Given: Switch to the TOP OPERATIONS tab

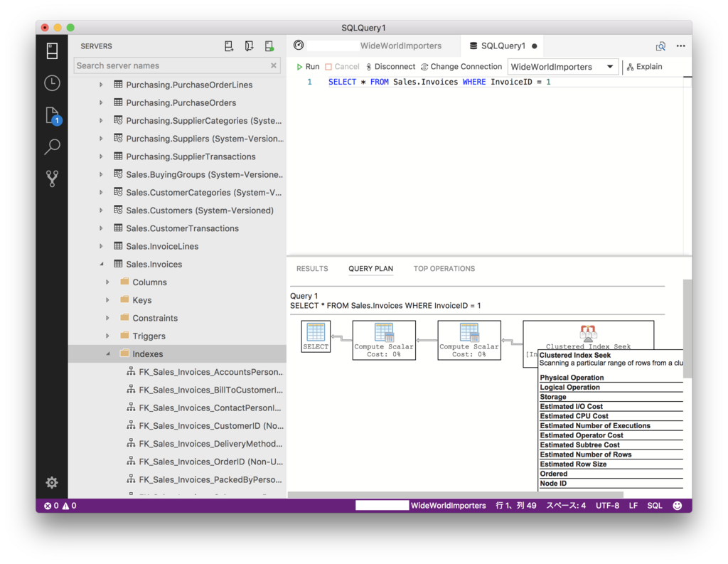Looking at the screenshot, I should (444, 268).
